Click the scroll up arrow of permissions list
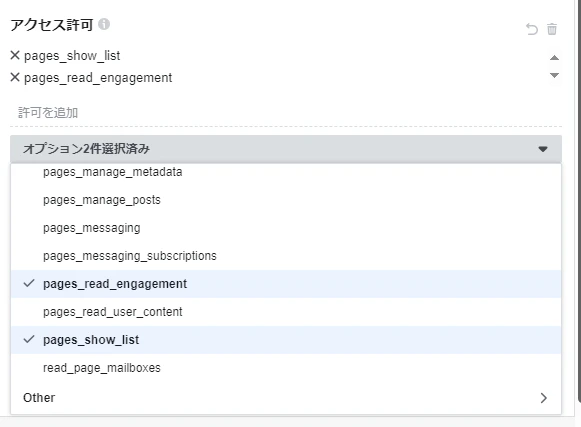 [x=554, y=57]
